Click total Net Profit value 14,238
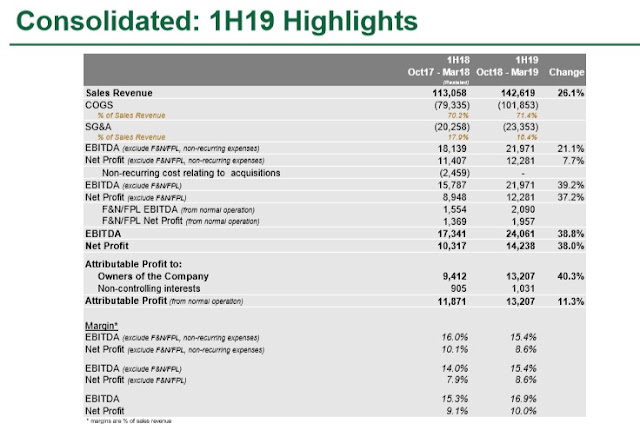The width and height of the screenshot is (640, 424). 520,246
